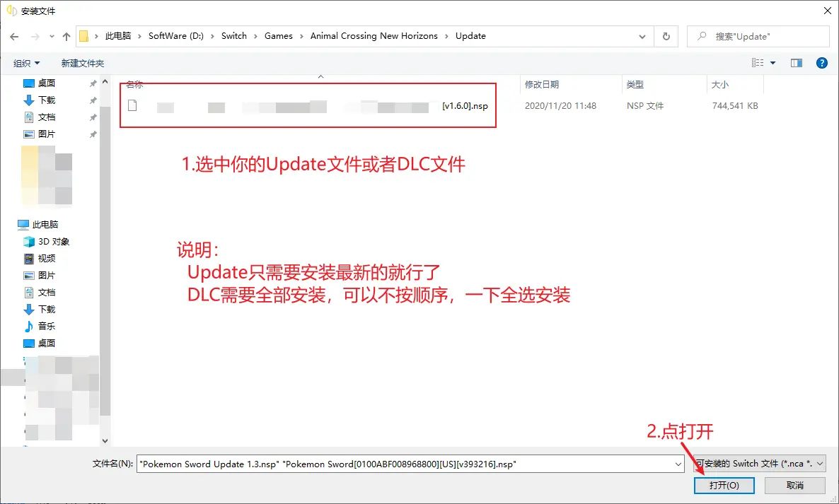Open the 音乐 folder in sidebar

click(x=45, y=326)
